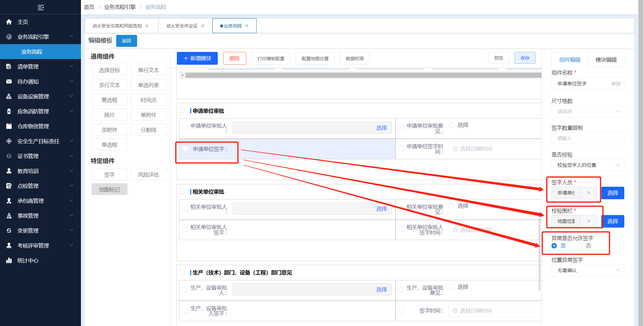Expand the 待办通知 menu
This screenshot has height=326, width=644.
pyautogui.click(x=71, y=81)
